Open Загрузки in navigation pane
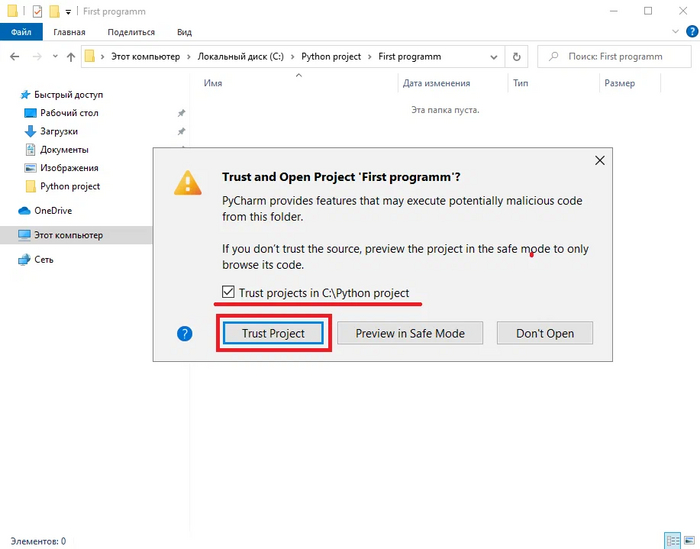The image size is (700, 549). click(x=59, y=131)
